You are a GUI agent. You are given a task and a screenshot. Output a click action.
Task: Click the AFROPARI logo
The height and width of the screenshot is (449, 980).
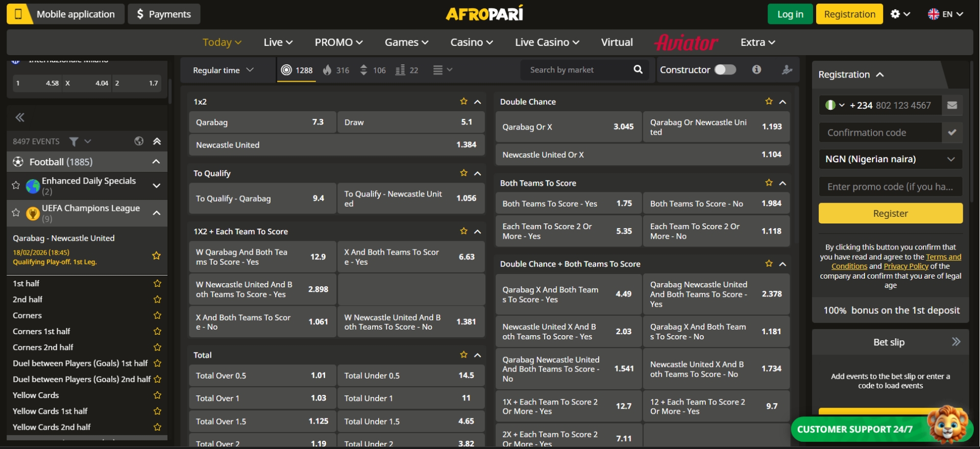[484, 13]
